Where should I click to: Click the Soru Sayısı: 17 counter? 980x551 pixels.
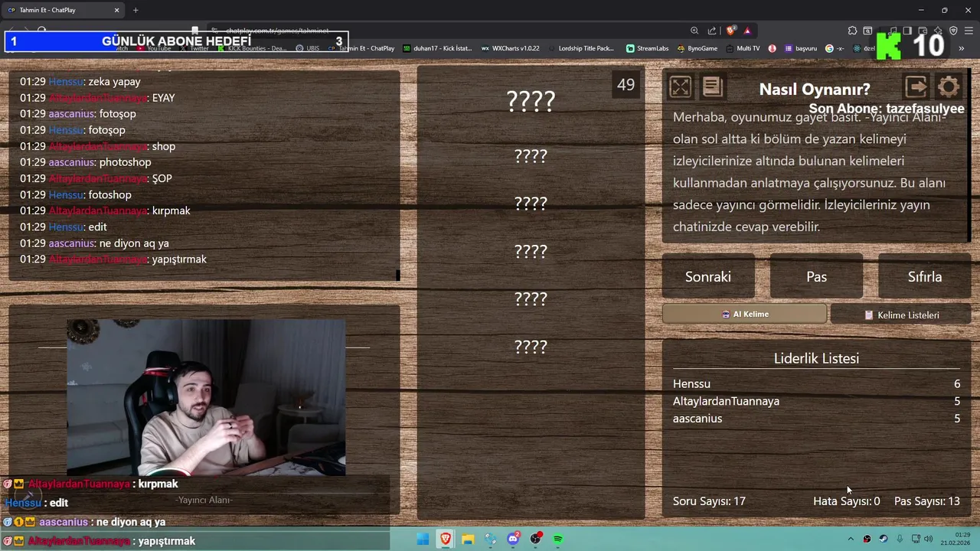(709, 501)
